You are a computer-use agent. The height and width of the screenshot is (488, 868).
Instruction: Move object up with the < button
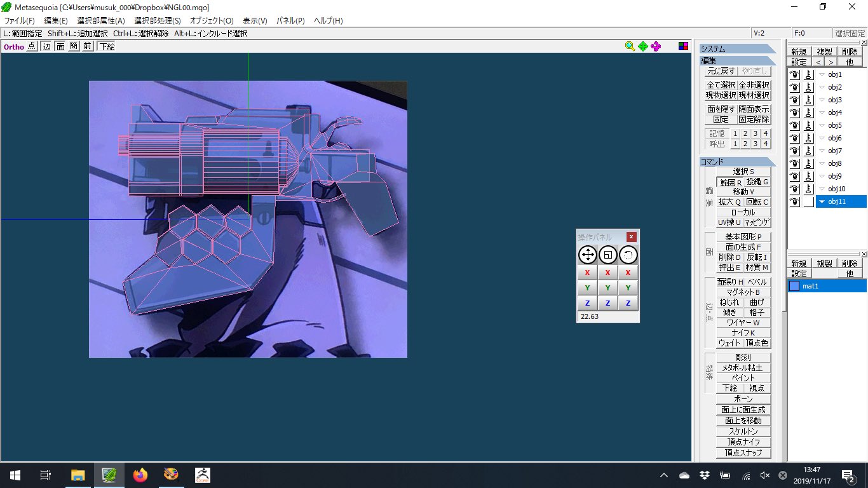(x=818, y=62)
